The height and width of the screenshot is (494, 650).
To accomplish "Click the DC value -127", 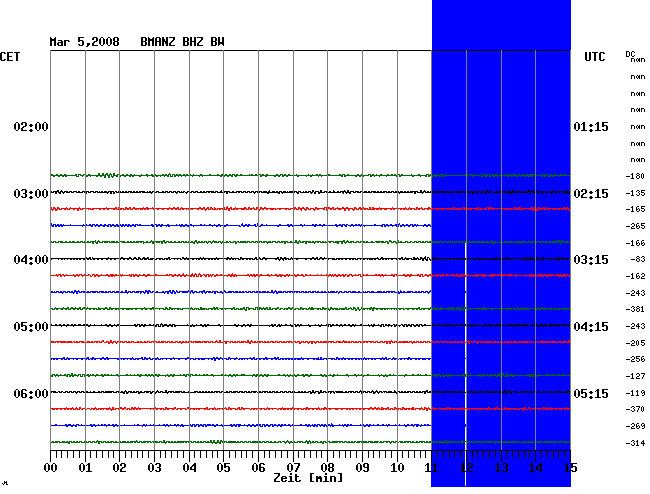I will point(635,376).
